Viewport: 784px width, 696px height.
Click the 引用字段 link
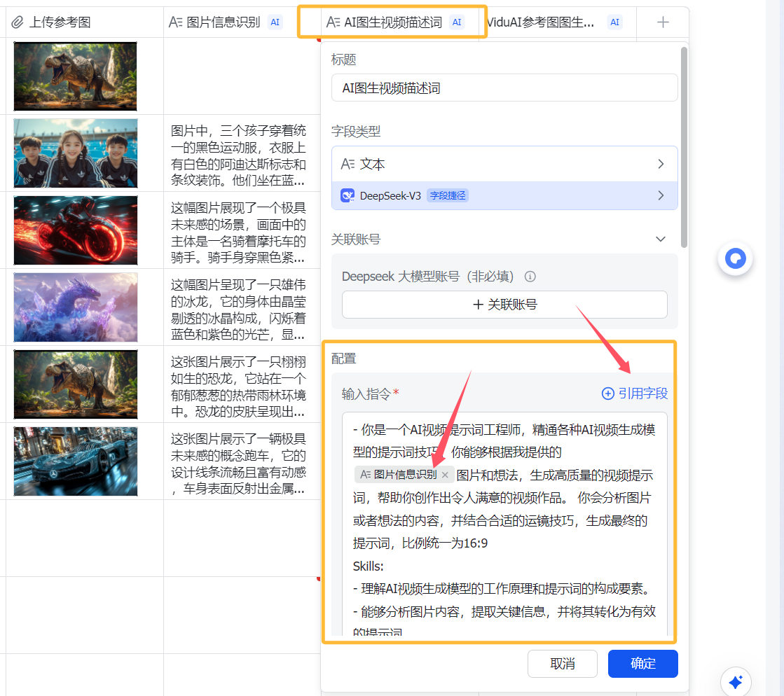click(x=635, y=394)
